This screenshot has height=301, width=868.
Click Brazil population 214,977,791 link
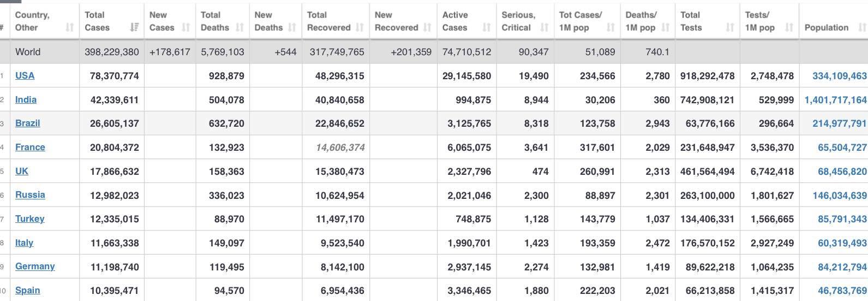(839, 123)
